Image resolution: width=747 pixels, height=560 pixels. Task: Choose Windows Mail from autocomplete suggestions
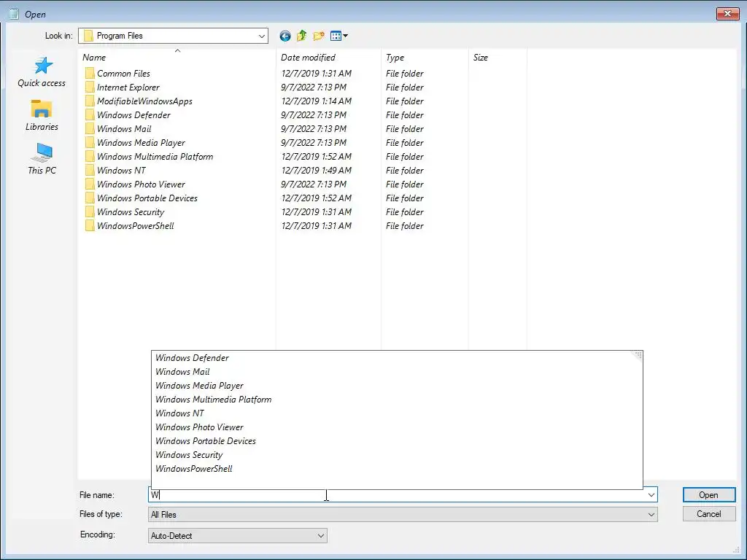coord(397,372)
